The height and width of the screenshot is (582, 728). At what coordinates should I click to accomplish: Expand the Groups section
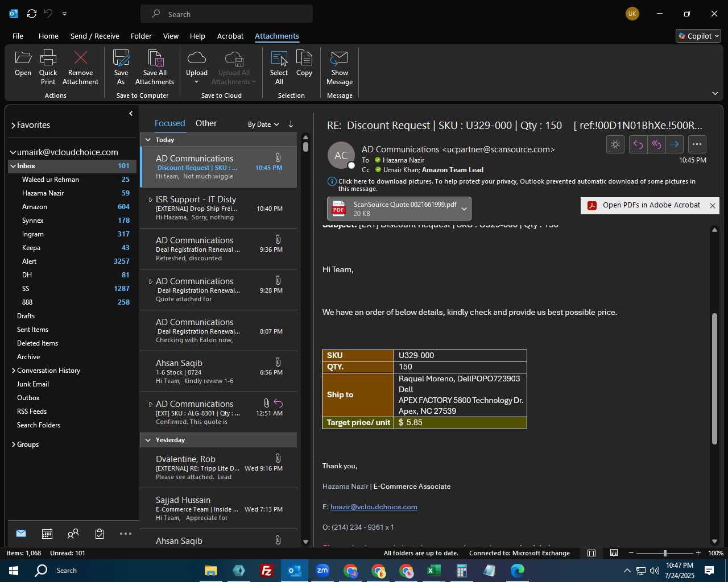pyautogui.click(x=14, y=444)
